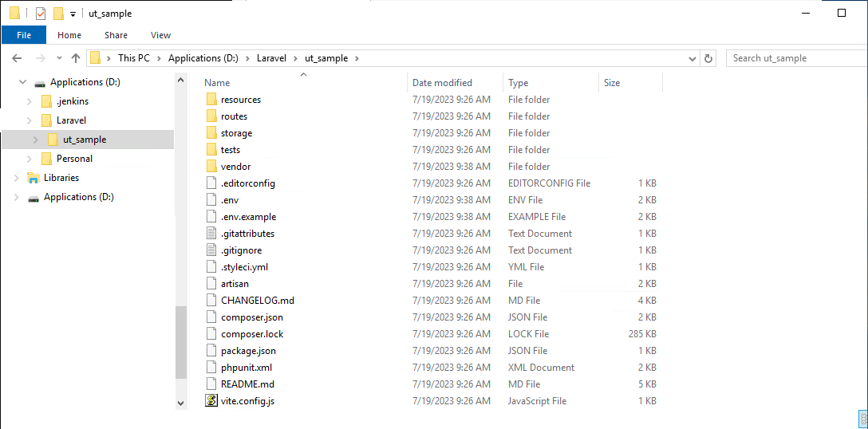Open the File menu tab
This screenshot has height=429, width=868.
(x=24, y=35)
